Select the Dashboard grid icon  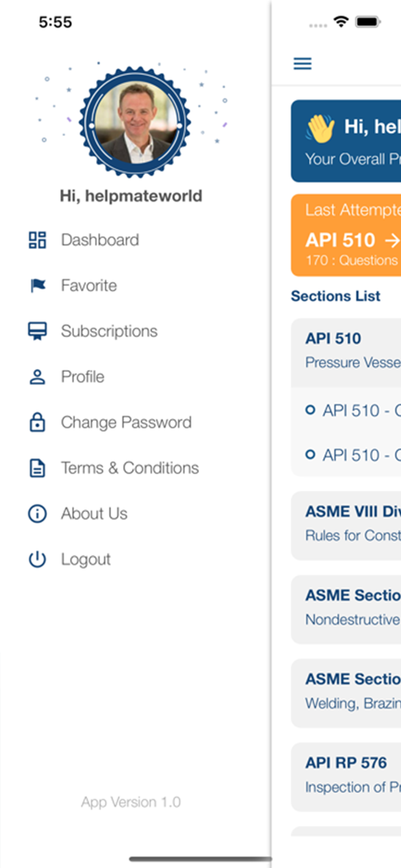point(36,240)
